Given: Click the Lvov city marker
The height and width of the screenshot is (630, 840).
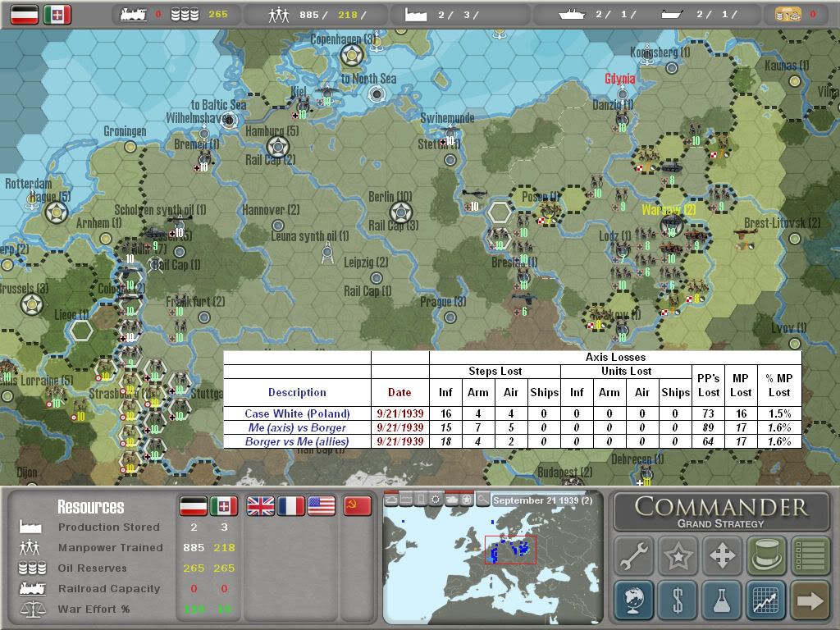Looking at the screenshot, I should 795,344.
